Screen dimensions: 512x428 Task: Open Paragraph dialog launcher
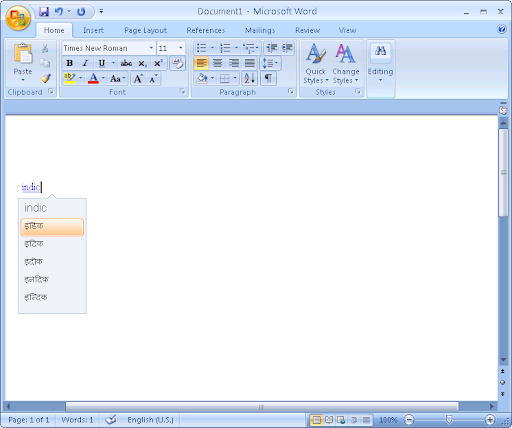point(291,91)
